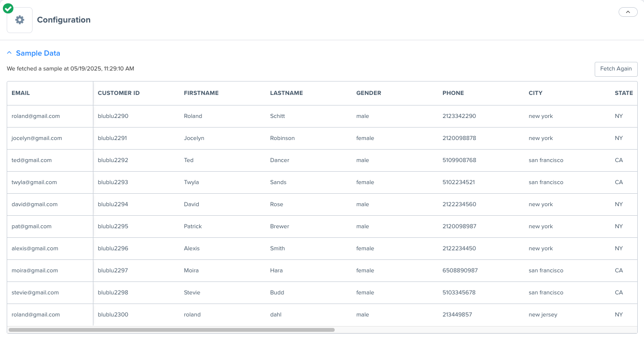Click customer ID blublu2292
This screenshot has height=339, width=644.
pos(113,160)
